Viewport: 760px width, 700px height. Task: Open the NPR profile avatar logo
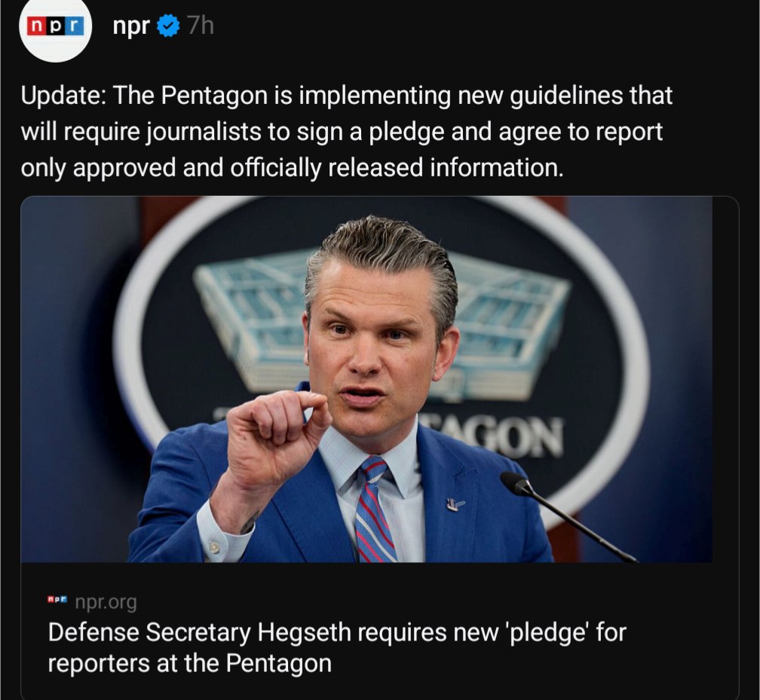55,27
